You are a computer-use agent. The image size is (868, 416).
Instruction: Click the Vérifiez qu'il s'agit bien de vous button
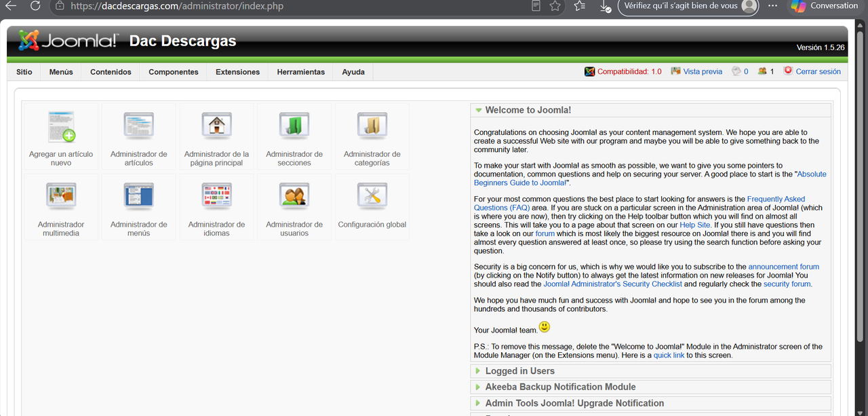(x=689, y=6)
